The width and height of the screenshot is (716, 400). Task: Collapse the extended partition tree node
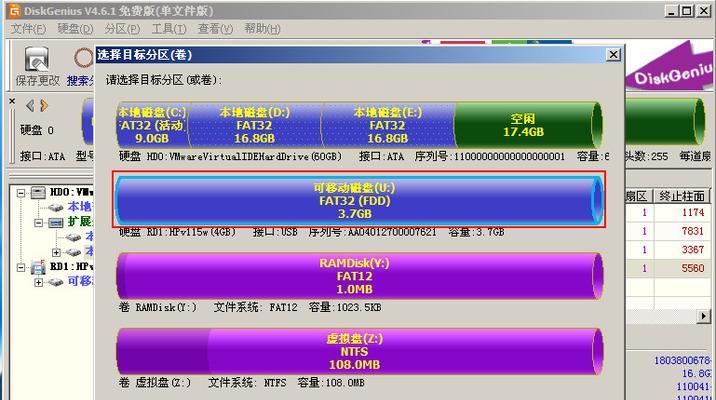point(38,223)
